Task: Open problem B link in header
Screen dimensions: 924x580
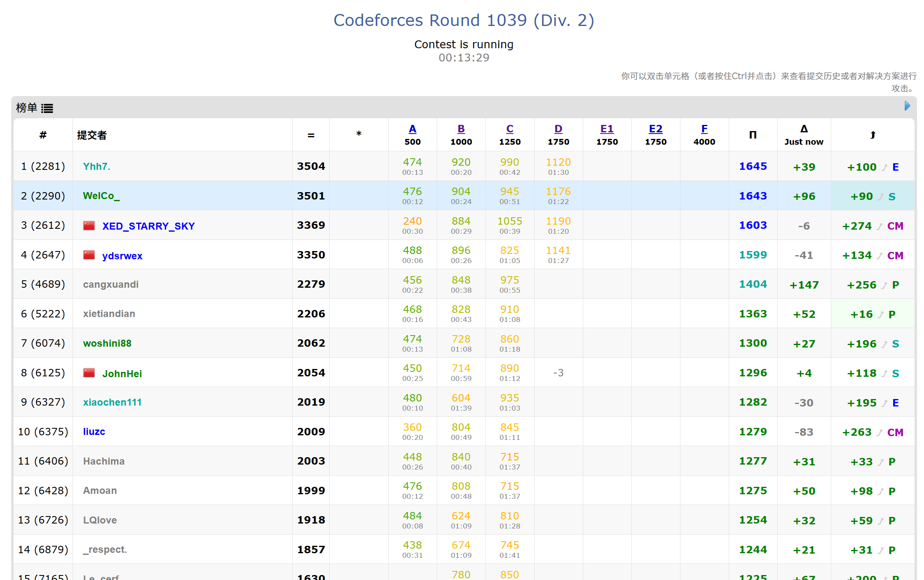Action: point(461,129)
